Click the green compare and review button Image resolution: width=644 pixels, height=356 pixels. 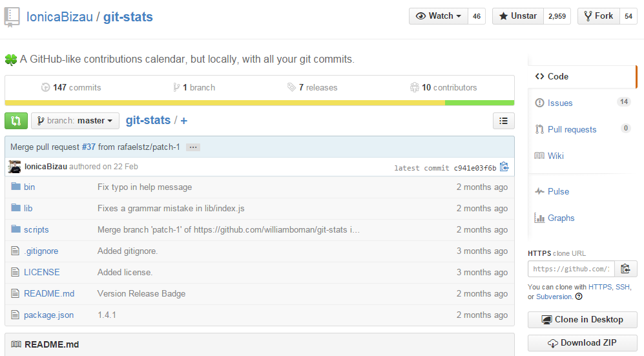16,121
